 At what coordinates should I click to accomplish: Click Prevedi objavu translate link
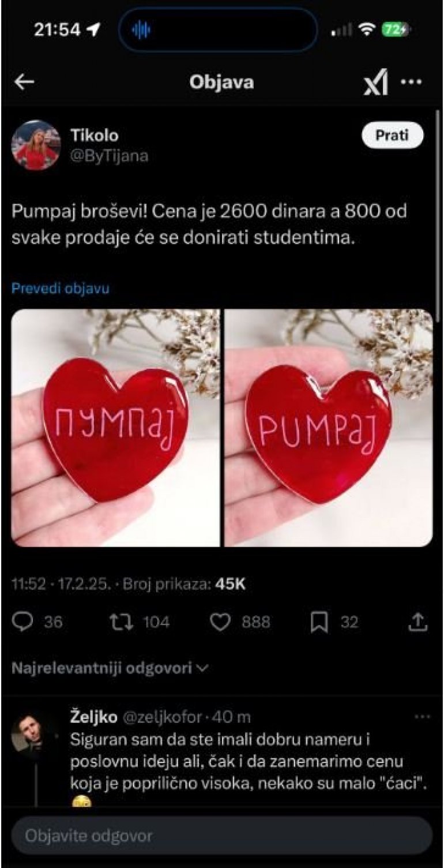pyautogui.click(x=60, y=288)
